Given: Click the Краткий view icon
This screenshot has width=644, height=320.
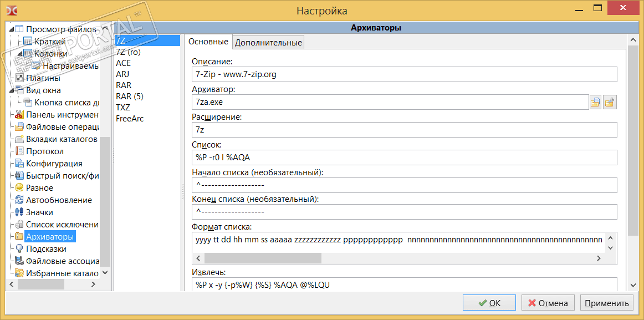Looking at the screenshot, I should click(x=28, y=41).
